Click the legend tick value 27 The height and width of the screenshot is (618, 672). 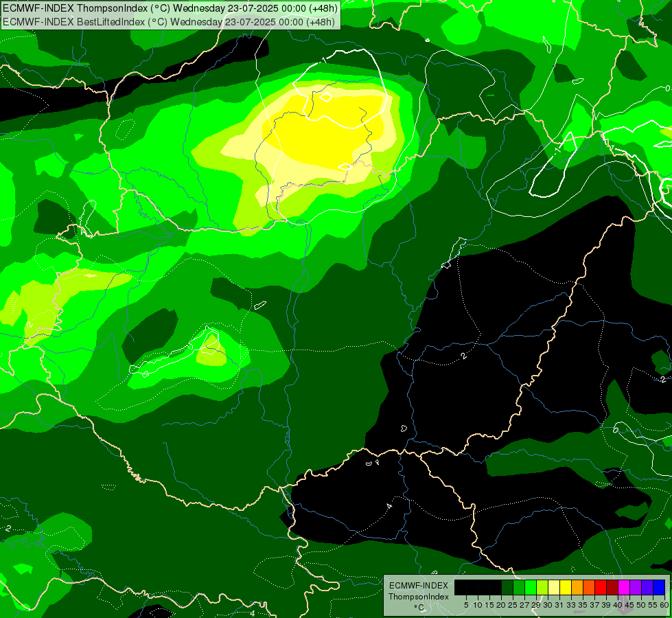pos(524,605)
